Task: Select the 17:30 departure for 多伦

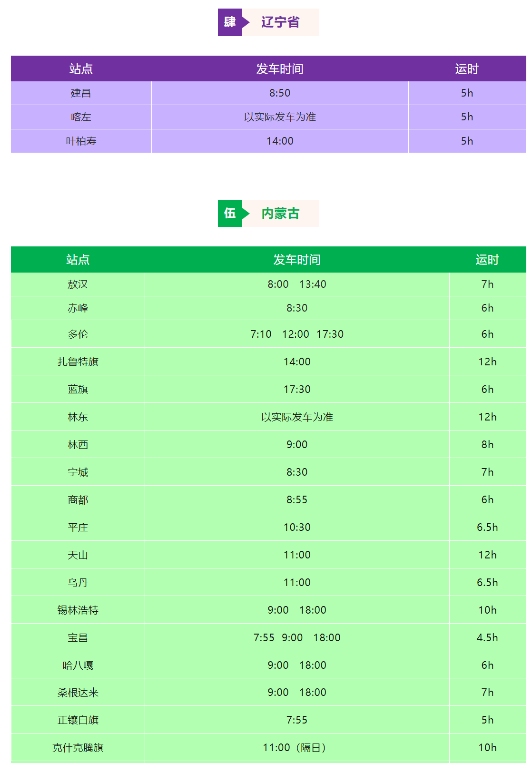Action: click(330, 334)
